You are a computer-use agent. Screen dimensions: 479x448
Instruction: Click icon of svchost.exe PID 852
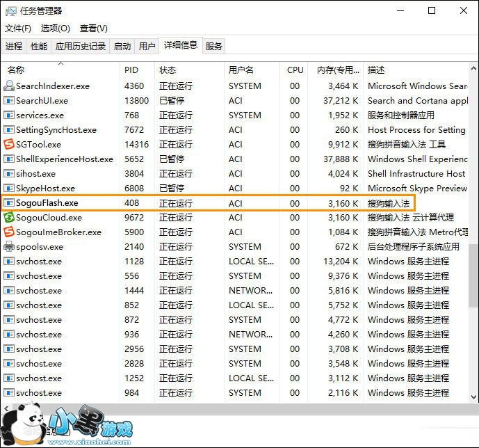pos(9,305)
